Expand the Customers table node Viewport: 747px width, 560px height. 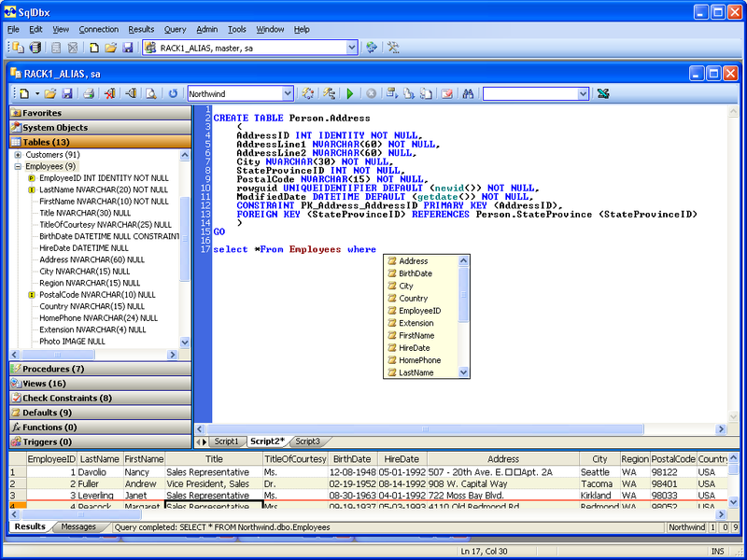[x=18, y=155]
